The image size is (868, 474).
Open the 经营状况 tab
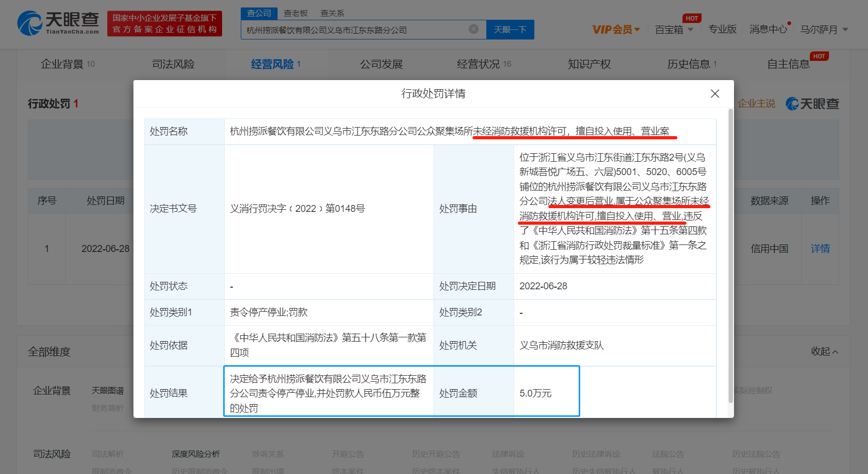tap(484, 64)
